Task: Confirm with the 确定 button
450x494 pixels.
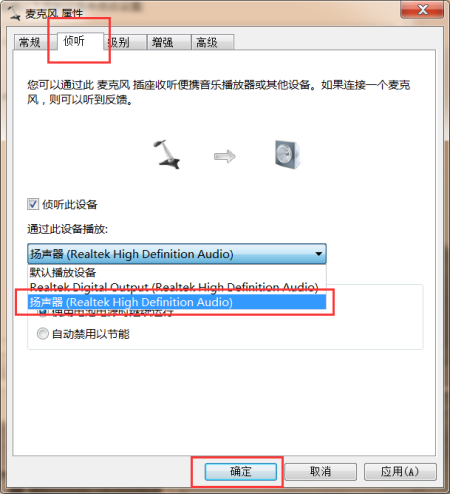Action: (241, 472)
